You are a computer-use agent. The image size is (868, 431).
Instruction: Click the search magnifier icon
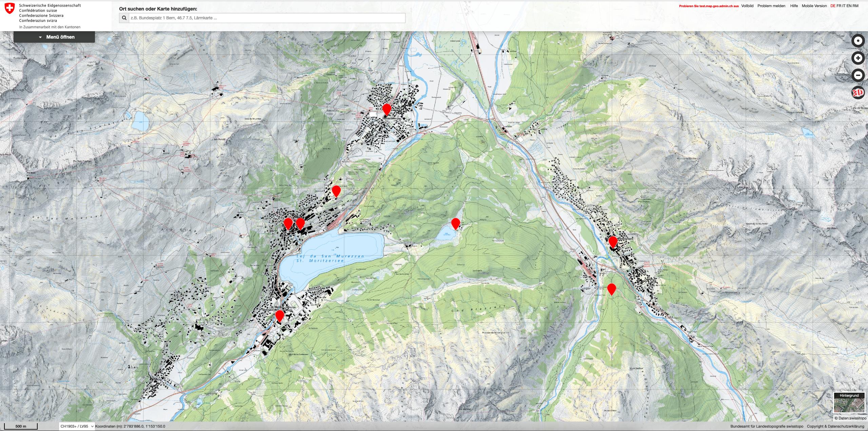tap(124, 18)
